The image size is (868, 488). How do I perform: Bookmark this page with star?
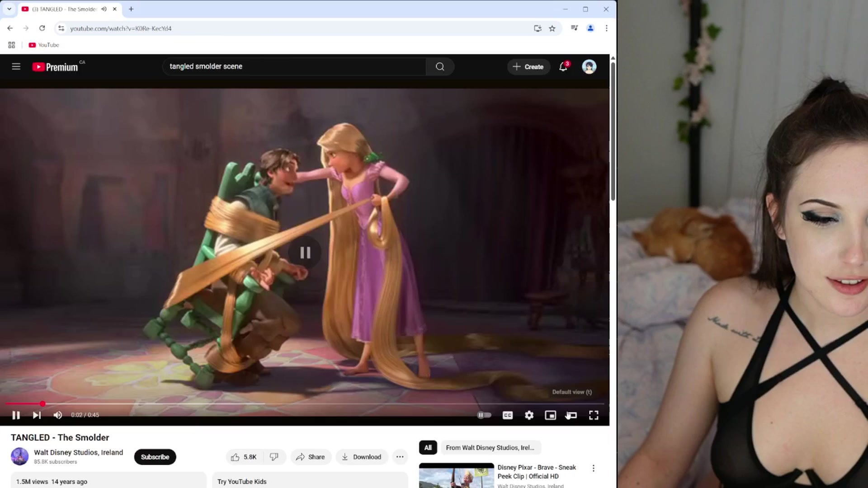tap(552, 28)
